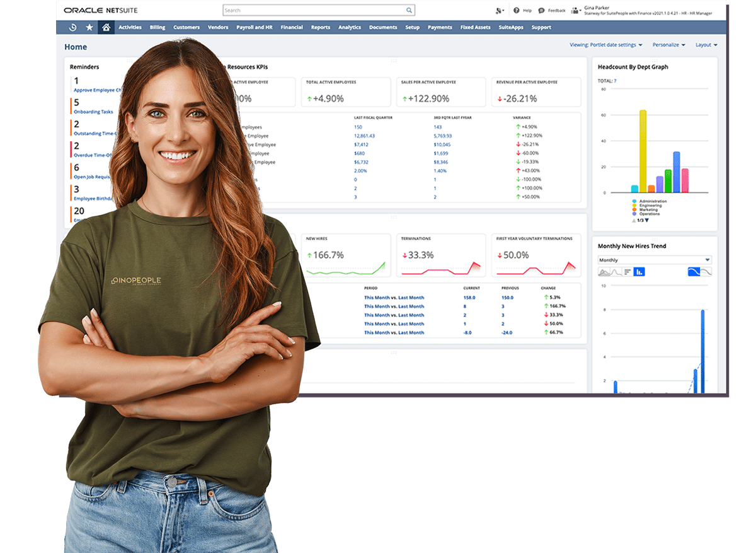Switch to the vertical bar chart view
Viewport: 756px width, 553px height.
tap(639, 272)
